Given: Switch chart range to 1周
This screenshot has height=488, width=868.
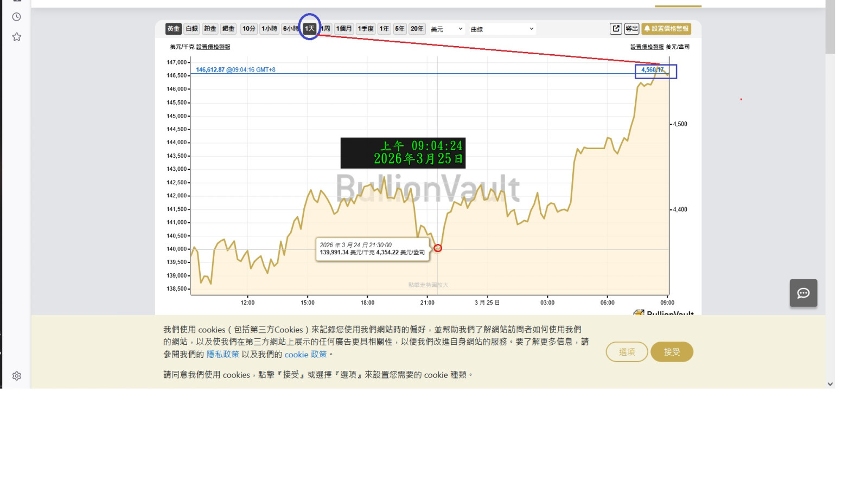Looking at the screenshot, I should [x=325, y=29].
